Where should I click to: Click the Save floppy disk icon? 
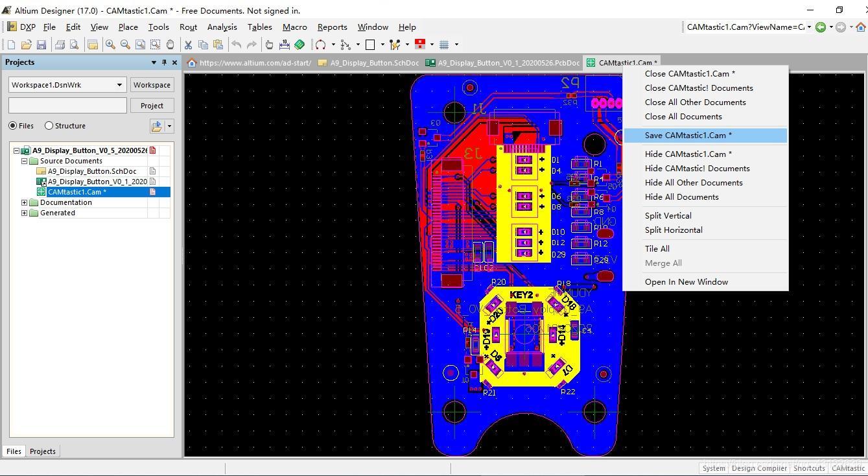(x=41, y=45)
